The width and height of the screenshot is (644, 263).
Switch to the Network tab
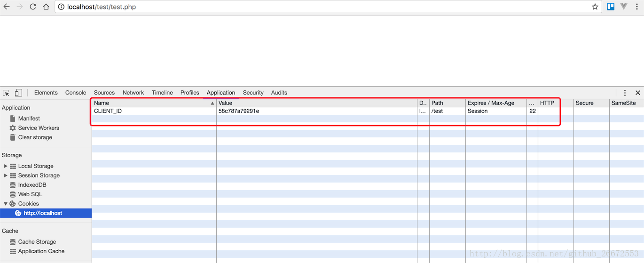pyautogui.click(x=133, y=93)
